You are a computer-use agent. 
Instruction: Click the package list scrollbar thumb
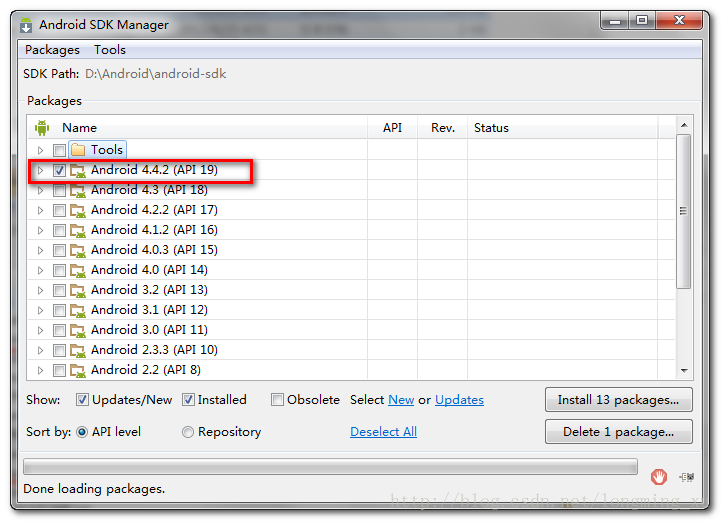[x=684, y=212]
